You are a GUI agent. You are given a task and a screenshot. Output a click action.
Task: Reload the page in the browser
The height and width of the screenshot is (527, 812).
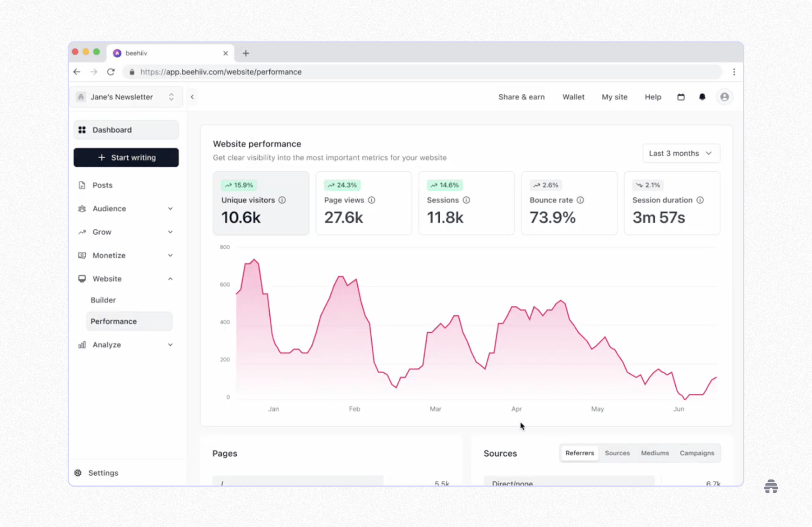111,72
